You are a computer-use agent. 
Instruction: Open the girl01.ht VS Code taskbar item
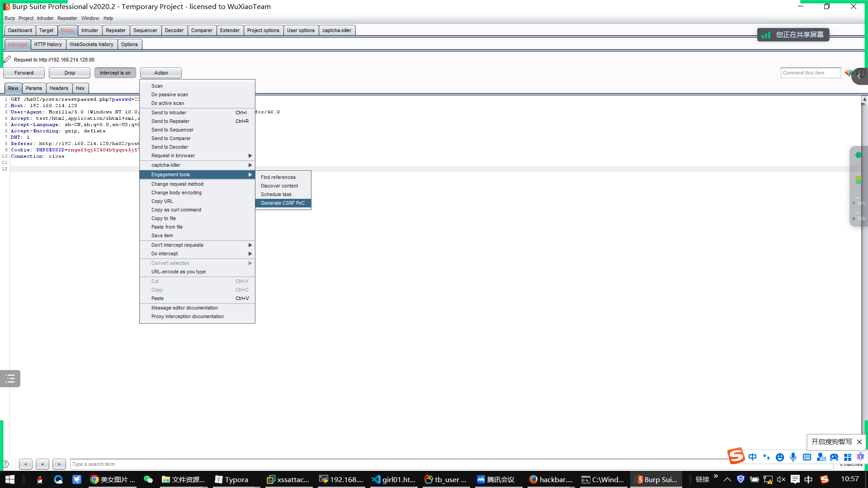click(x=394, y=479)
